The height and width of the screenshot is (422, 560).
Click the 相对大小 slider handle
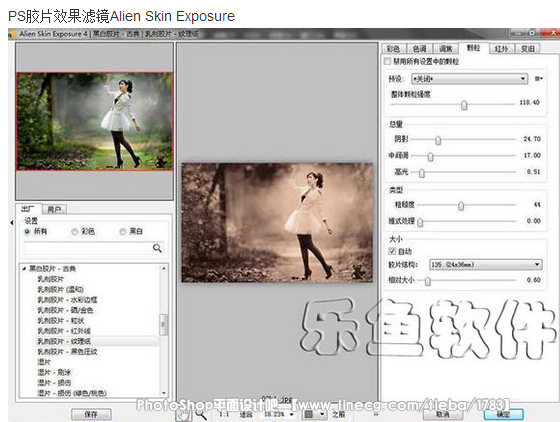[x=428, y=281]
